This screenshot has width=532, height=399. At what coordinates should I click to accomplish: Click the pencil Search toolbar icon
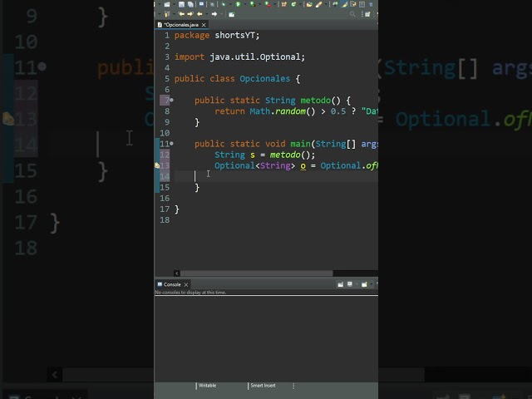[x=318, y=4]
